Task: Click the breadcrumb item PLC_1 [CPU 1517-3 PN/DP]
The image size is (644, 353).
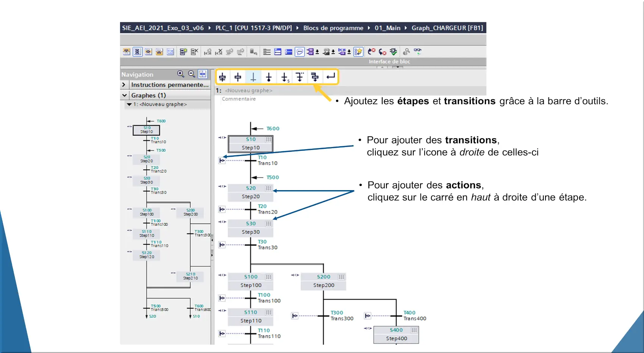Action: pos(254,28)
